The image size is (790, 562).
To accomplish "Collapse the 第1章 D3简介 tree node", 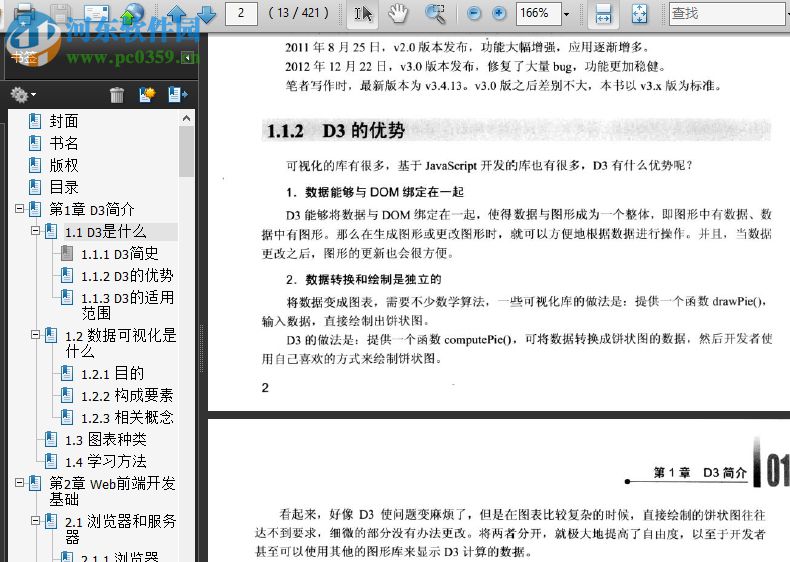I will click(x=19, y=208).
